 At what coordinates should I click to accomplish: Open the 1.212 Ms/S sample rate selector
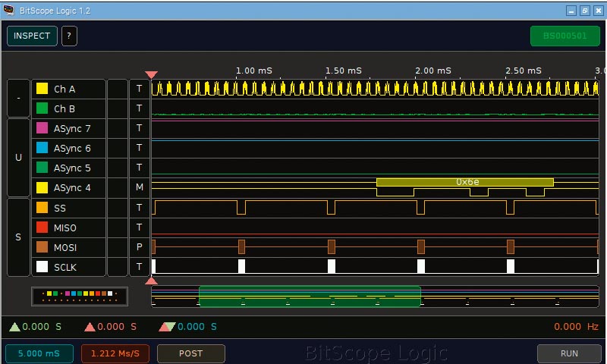[x=115, y=353]
